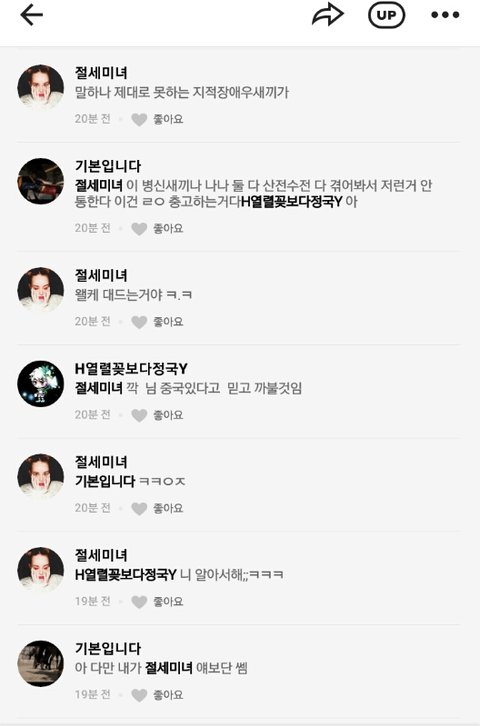480x727 pixels.
Task: Click 좋아요 text under '깍 님 중국있다고' comment
Action: 168,415
